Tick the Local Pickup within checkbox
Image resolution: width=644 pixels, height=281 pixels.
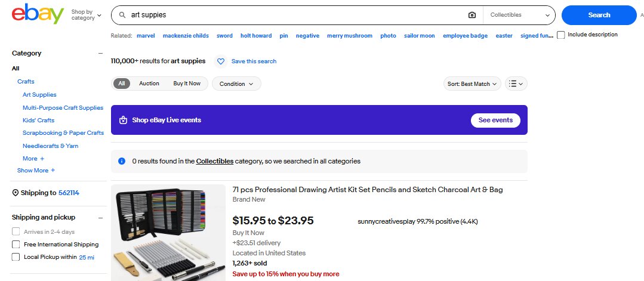(x=16, y=257)
